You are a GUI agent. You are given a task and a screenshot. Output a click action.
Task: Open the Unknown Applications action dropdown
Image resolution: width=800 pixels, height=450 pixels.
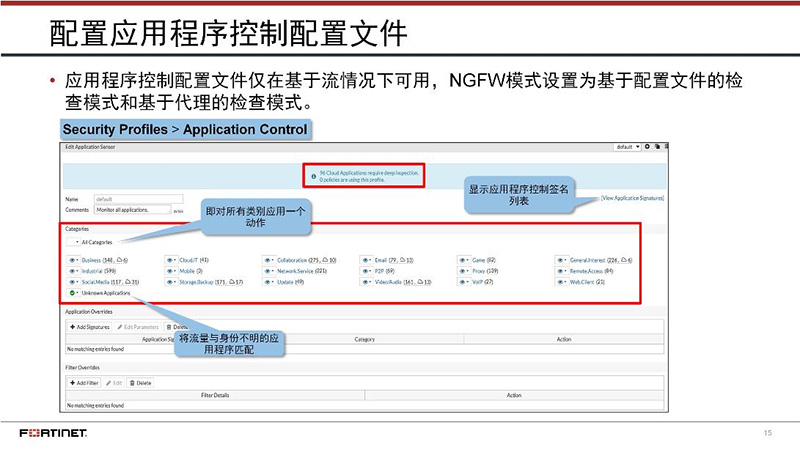coord(73,293)
